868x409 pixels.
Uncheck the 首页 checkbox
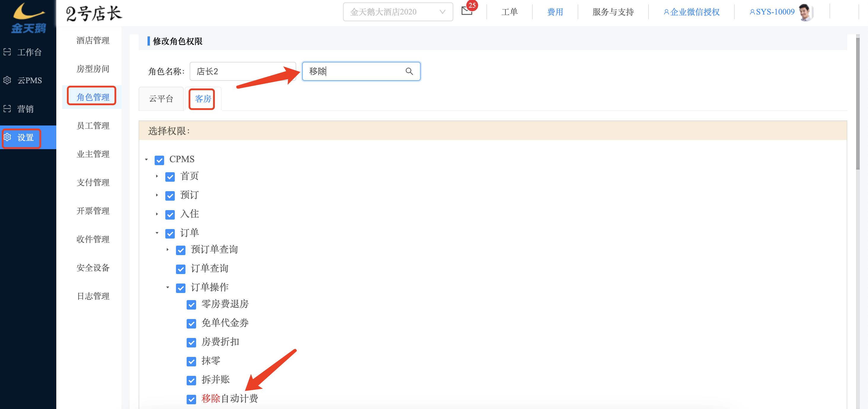tap(170, 177)
